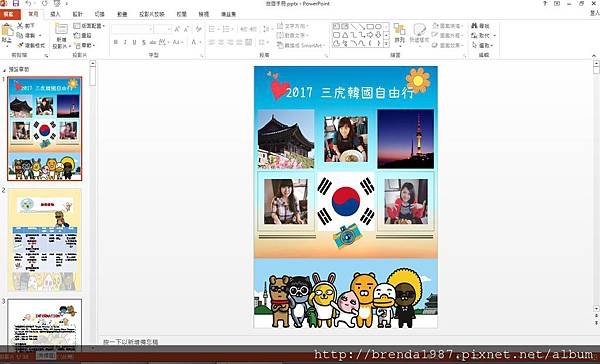Click the Replace button in editing group
The width and height of the screenshot is (600, 364).
click(x=483, y=35)
